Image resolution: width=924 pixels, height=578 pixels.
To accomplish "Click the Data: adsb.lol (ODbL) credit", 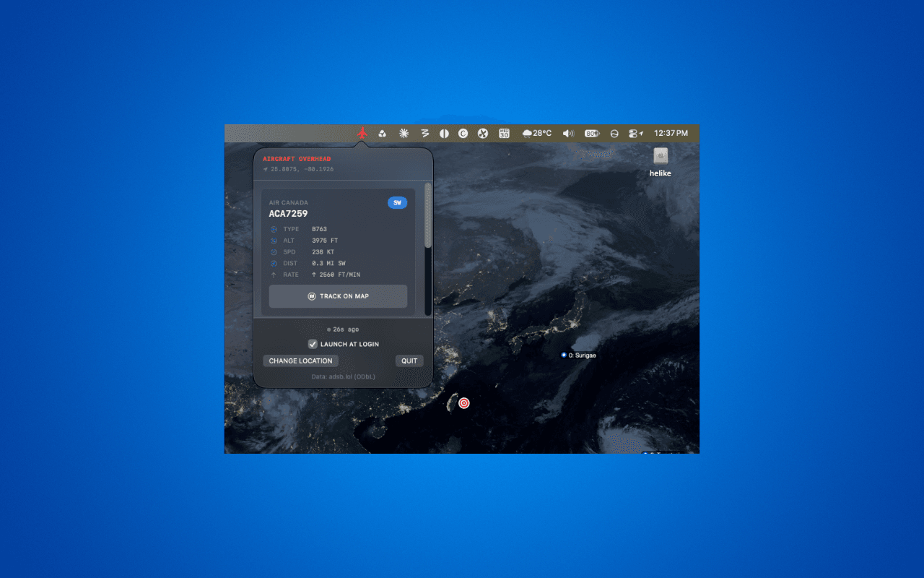I will 343,376.
